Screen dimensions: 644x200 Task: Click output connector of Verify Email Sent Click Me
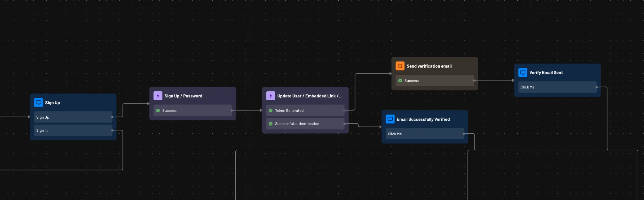coord(596,87)
